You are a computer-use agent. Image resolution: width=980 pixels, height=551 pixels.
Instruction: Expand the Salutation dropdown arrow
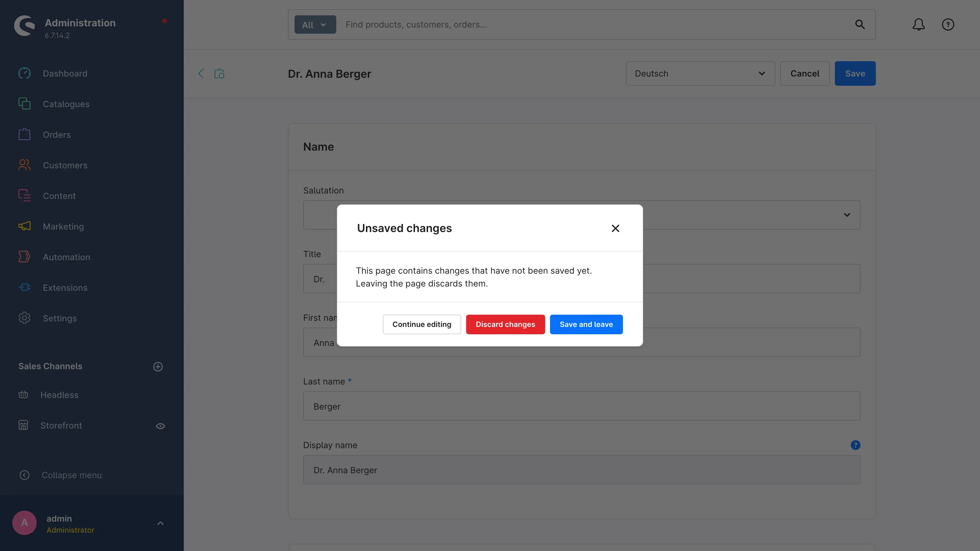[x=846, y=215]
